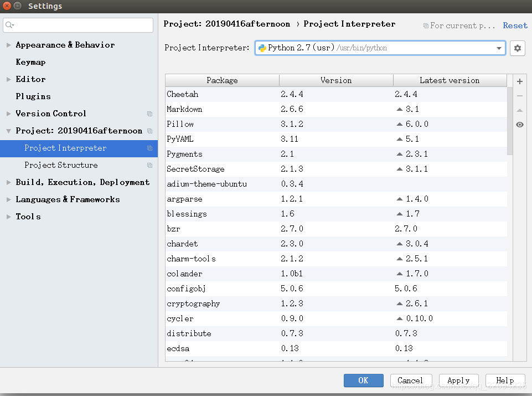Click upgrade arrow in blessings row
The width and height of the screenshot is (532, 396).
point(400,214)
